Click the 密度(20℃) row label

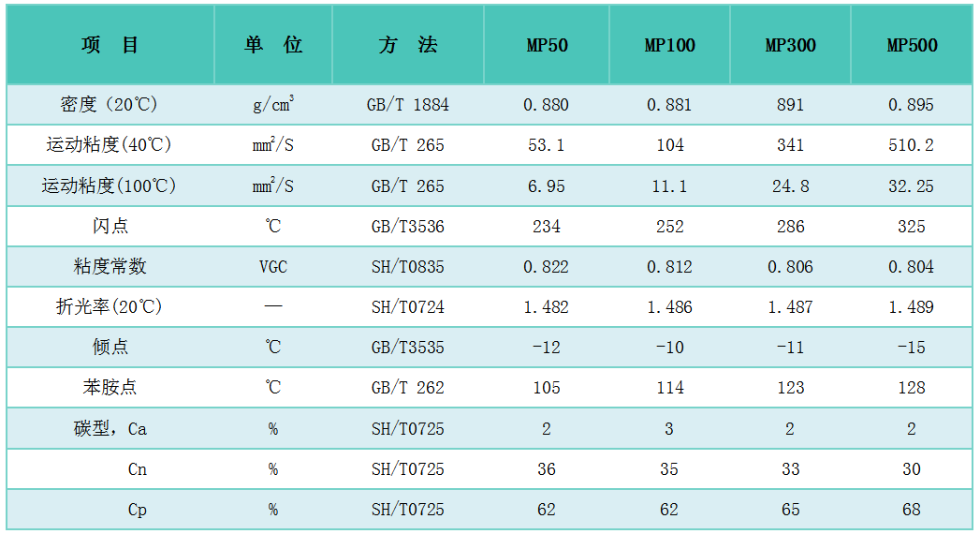(110, 105)
